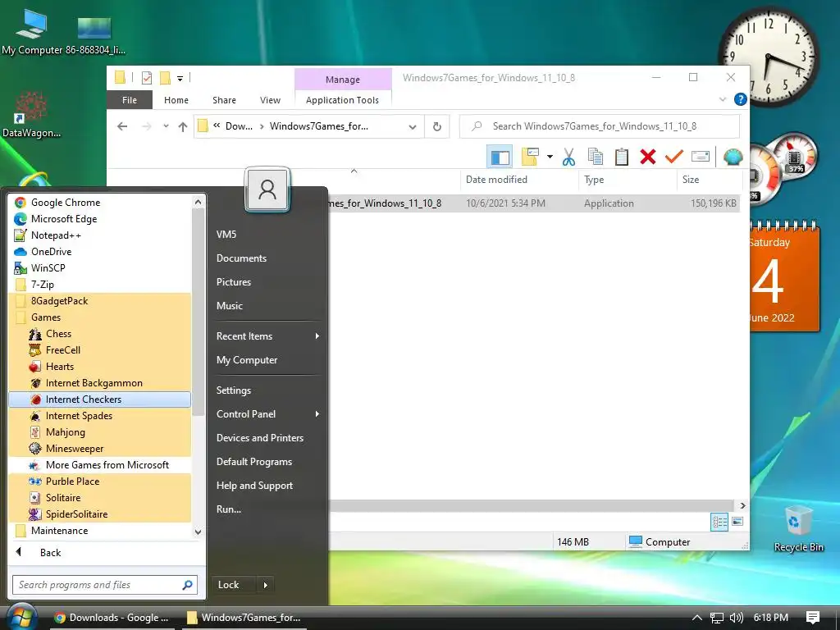The height and width of the screenshot is (630, 840).
Task: Open Microsoft Edge in programs list
Action: [x=99, y=218]
